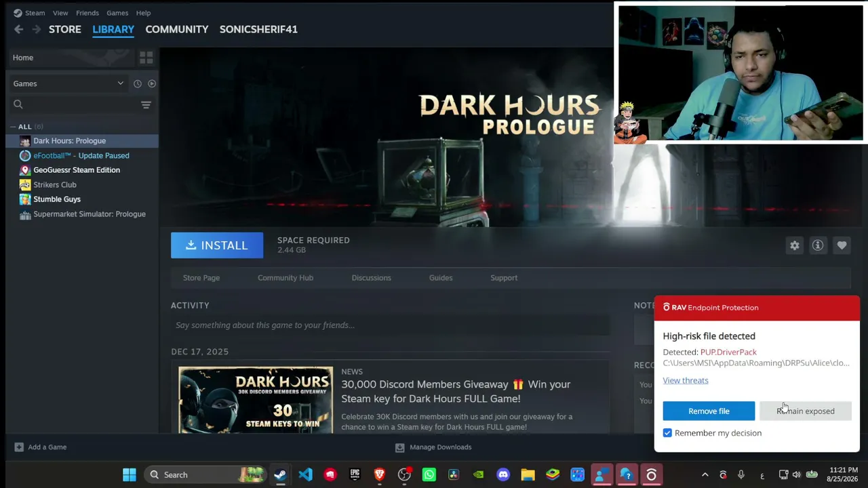This screenshot has height=488, width=868.
Task: Select Supermarket Simulator: Prologue in library
Action: click(x=82, y=214)
